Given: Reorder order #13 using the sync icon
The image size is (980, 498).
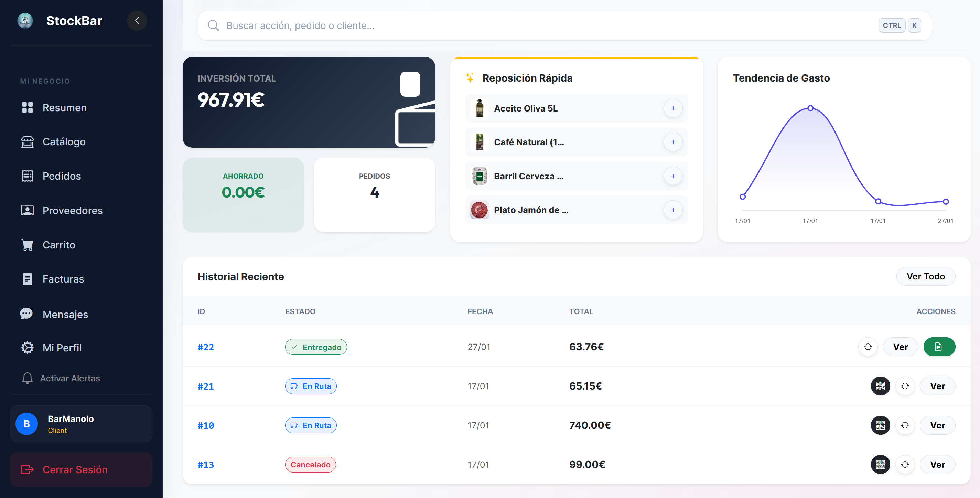Looking at the screenshot, I should pyautogui.click(x=905, y=465).
